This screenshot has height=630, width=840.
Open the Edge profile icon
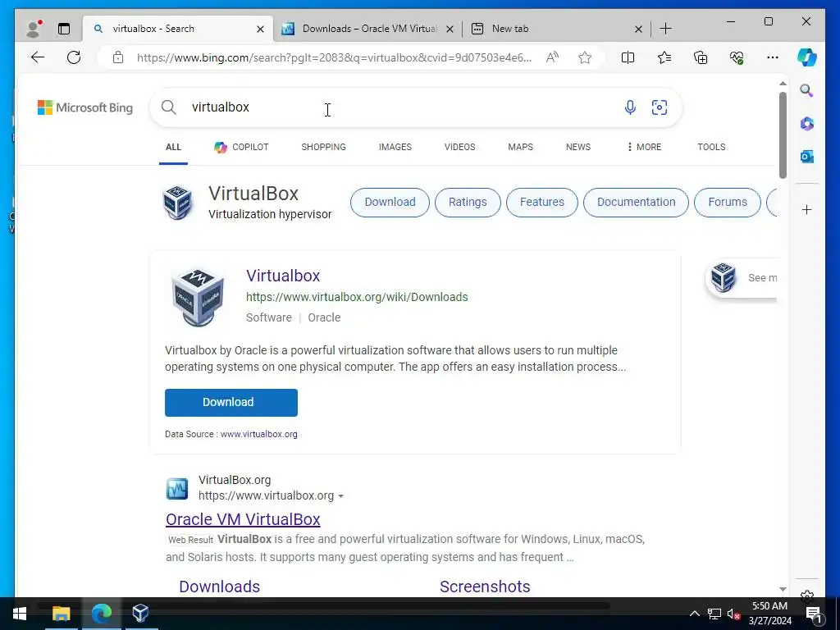tap(34, 29)
